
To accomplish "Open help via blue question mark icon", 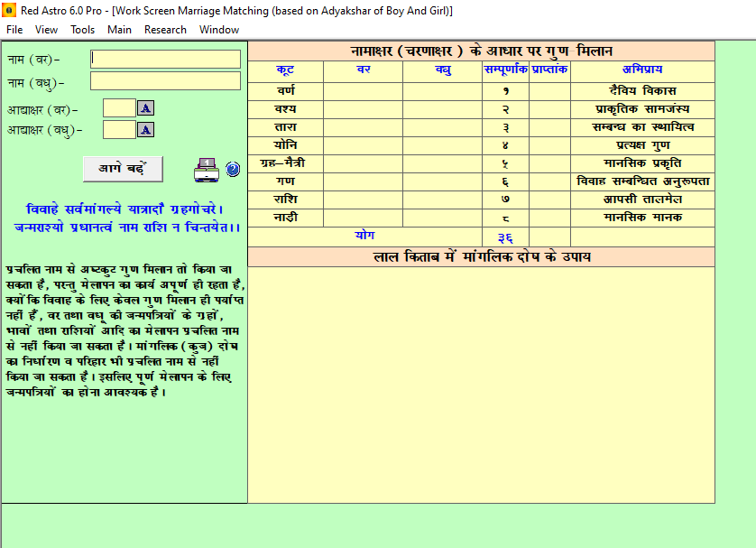I will tap(233, 170).
